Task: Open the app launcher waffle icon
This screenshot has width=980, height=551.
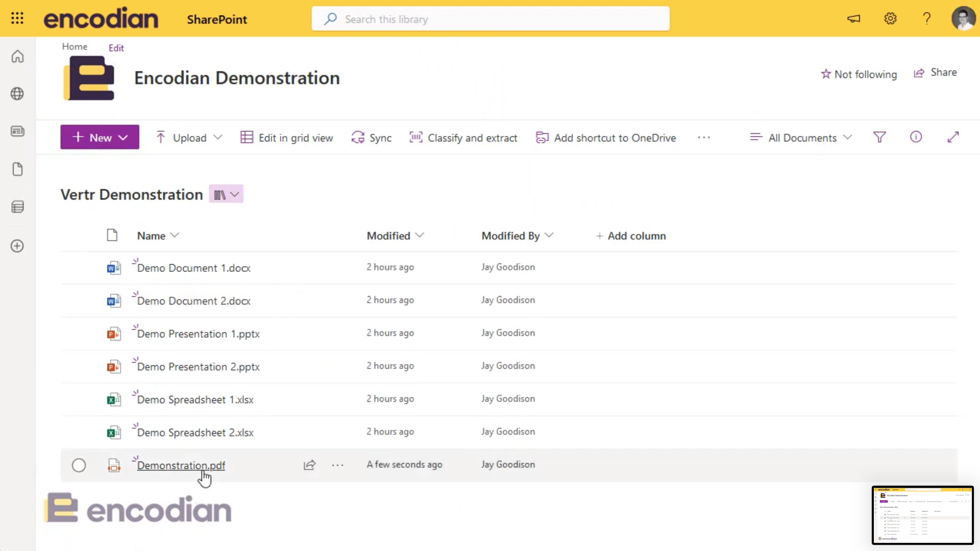Action: 17,19
